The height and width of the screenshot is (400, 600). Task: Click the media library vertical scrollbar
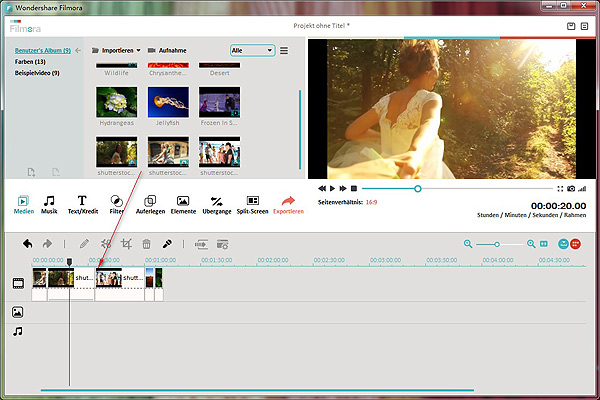300,129
